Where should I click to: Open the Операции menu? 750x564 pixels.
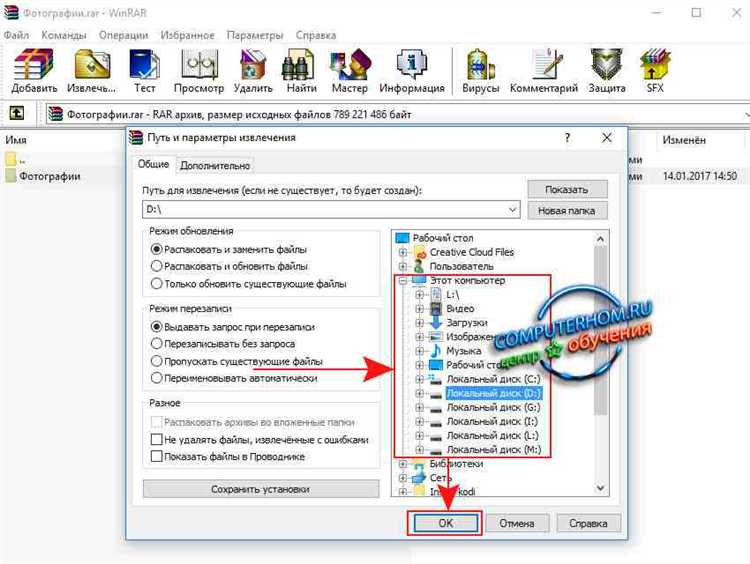click(x=123, y=35)
